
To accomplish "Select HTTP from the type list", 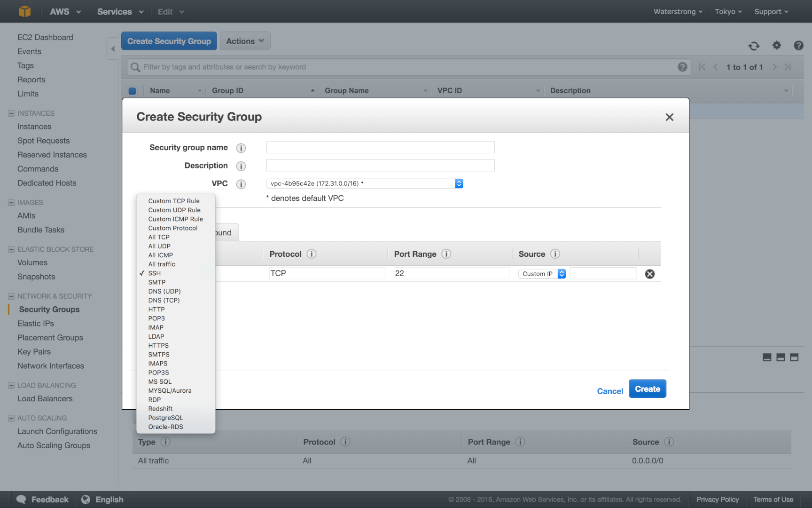I will pyautogui.click(x=156, y=310).
